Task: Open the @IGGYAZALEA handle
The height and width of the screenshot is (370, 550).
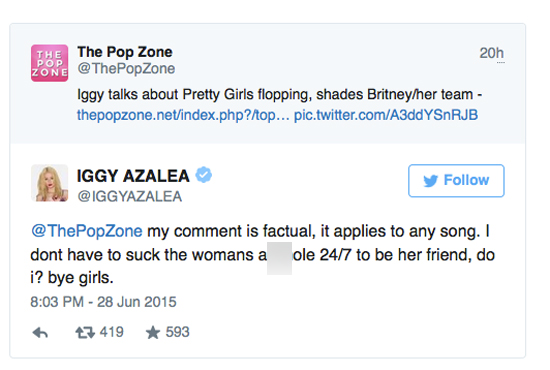Action: [x=129, y=196]
